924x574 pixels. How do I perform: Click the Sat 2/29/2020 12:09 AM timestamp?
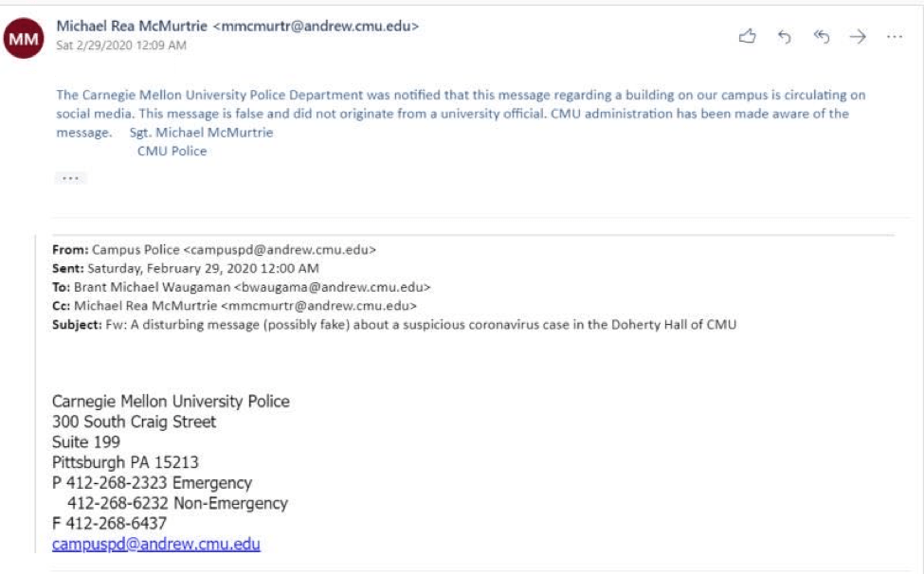[x=121, y=45]
